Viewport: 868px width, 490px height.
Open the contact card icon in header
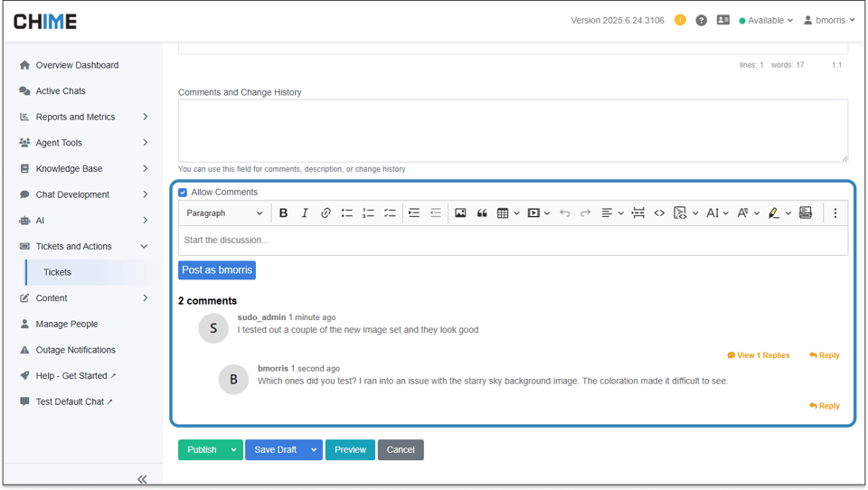(723, 20)
